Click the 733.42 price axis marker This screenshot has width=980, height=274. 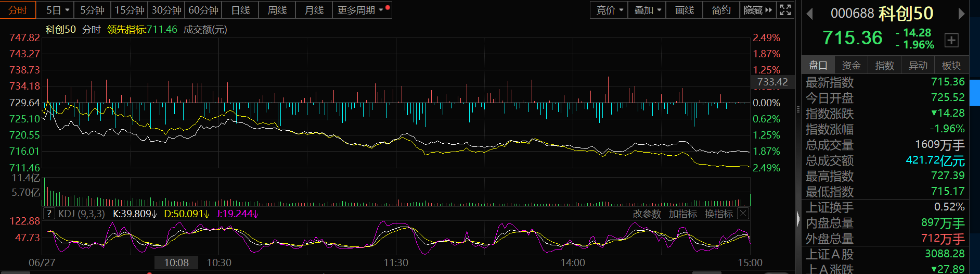(x=772, y=82)
